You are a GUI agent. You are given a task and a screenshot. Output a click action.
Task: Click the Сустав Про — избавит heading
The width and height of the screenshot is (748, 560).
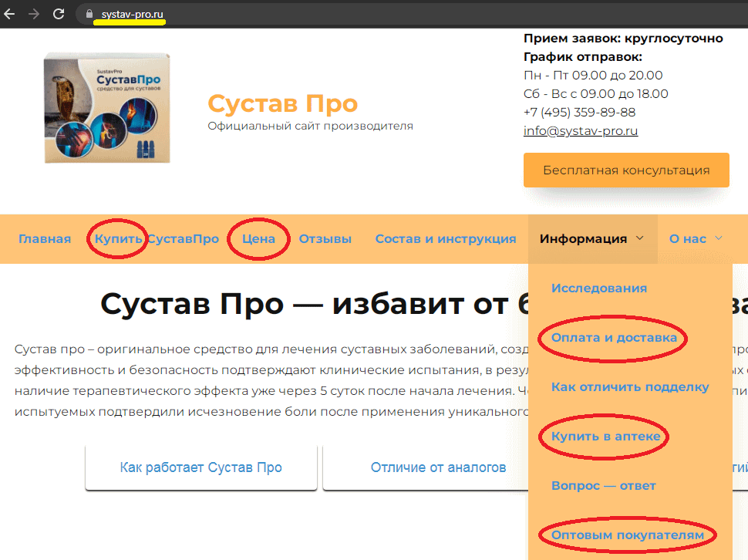(x=314, y=303)
